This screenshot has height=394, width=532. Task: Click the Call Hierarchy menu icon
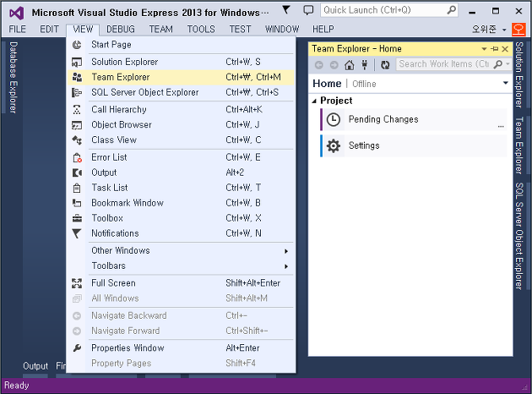pyautogui.click(x=77, y=110)
